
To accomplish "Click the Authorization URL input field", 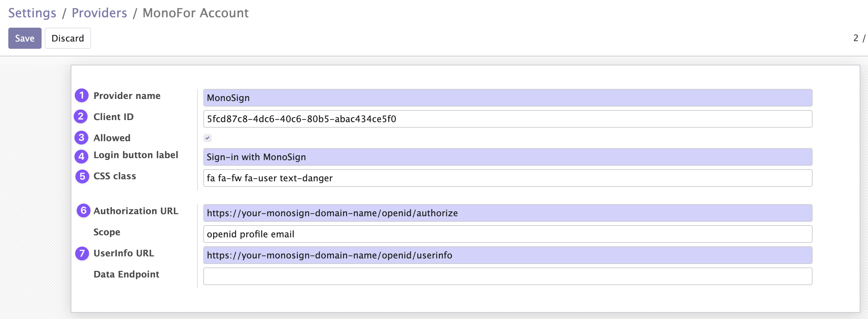I will point(507,213).
